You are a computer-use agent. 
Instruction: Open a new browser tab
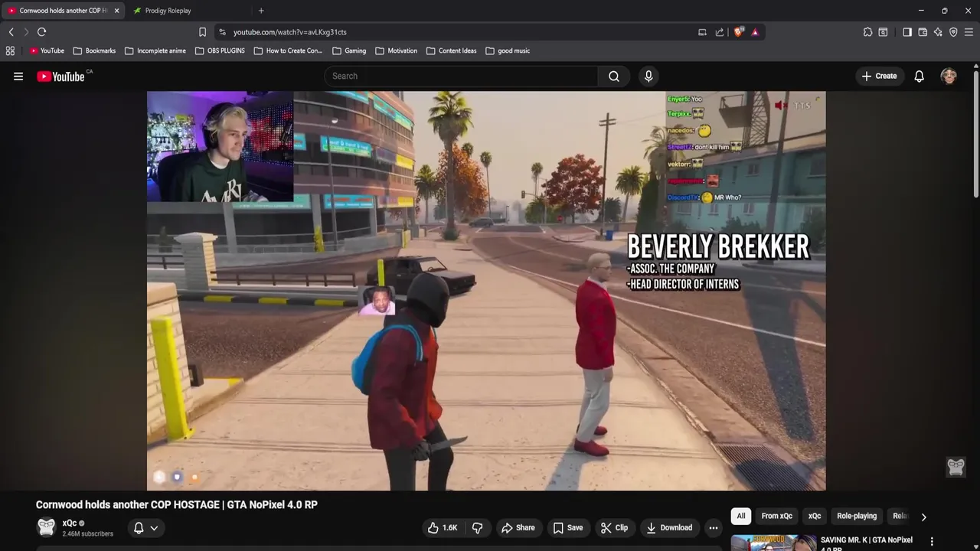pyautogui.click(x=261, y=11)
